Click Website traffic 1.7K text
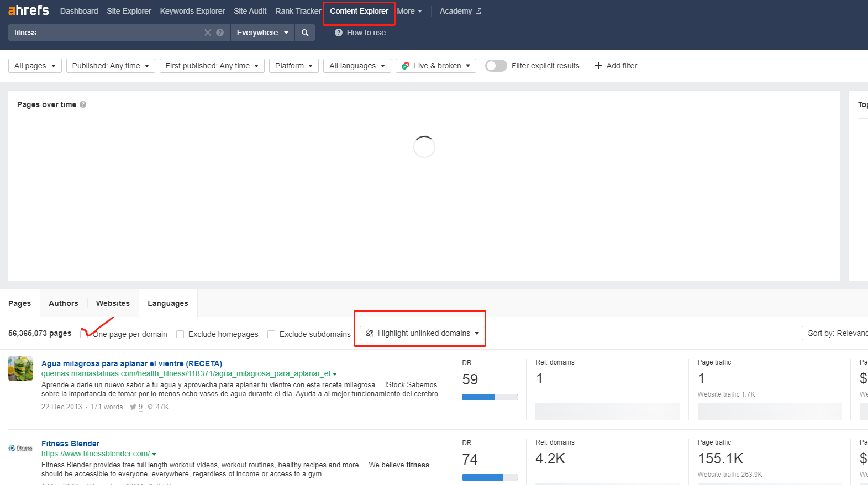 (726, 394)
